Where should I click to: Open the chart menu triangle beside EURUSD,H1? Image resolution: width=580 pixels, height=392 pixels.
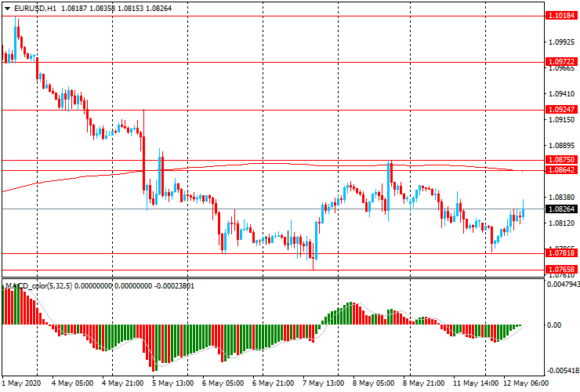point(7,8)
